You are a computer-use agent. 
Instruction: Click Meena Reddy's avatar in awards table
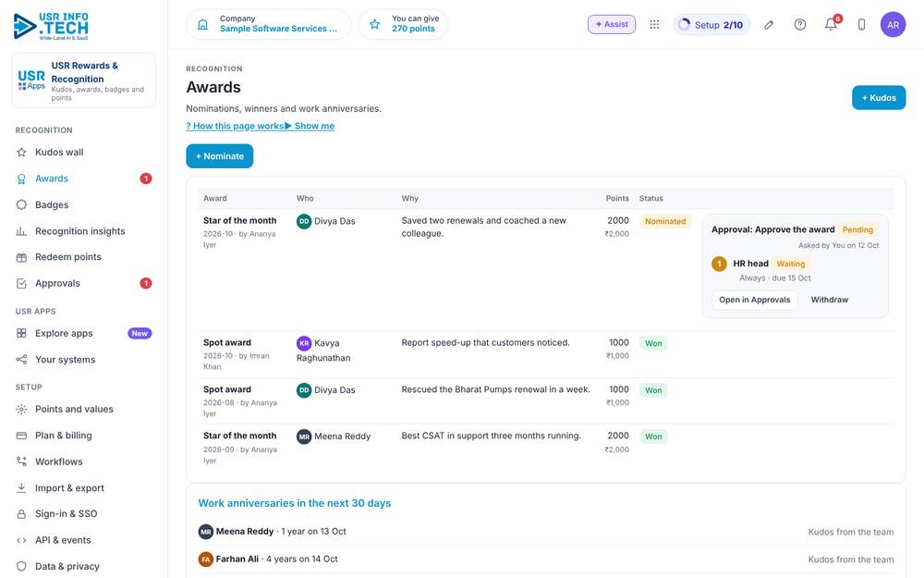tap(304, 437)
